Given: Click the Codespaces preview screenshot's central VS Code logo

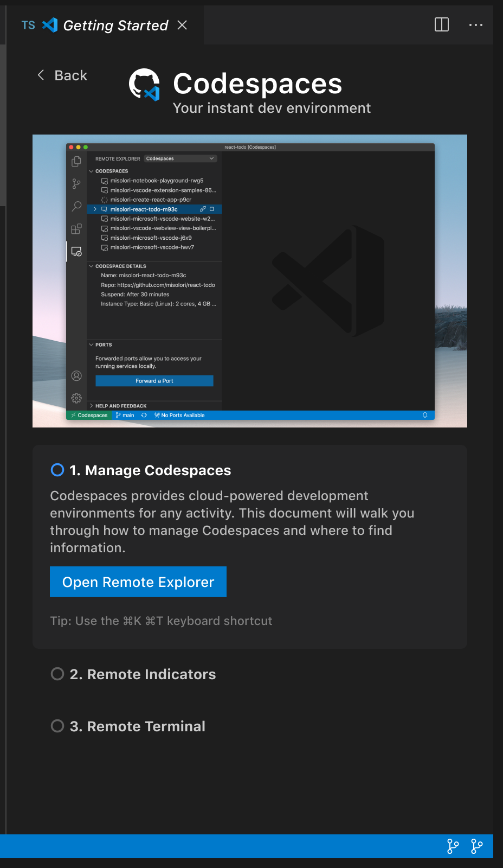Looking at the screenshot, I should tap(329, 280).
